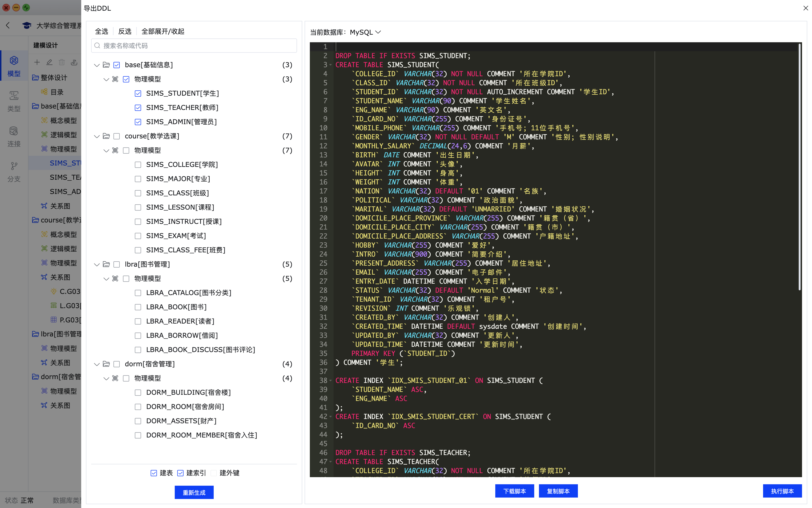Click 物理模型 icon under base in dialog

coord(115,79)
